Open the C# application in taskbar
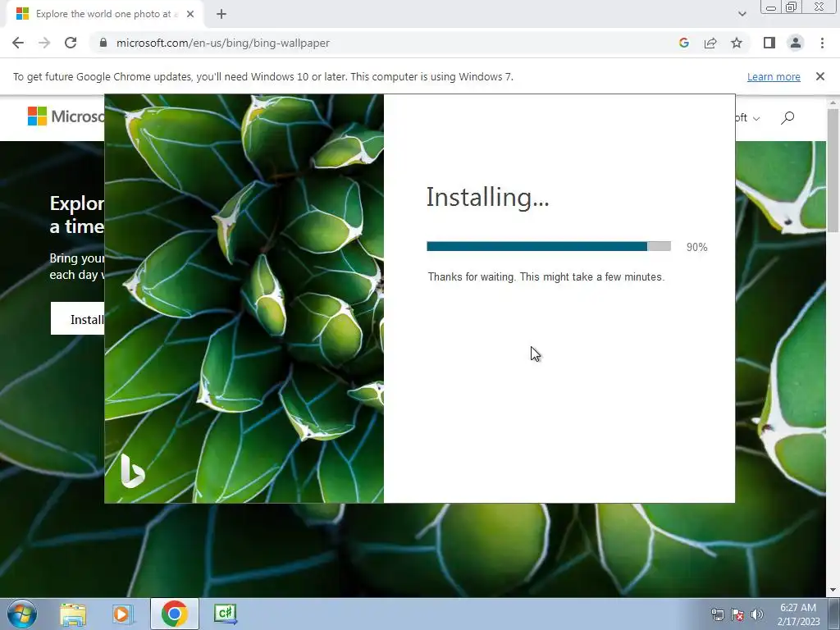The width and height of the screenshot is (840, 630). point(225,614)
